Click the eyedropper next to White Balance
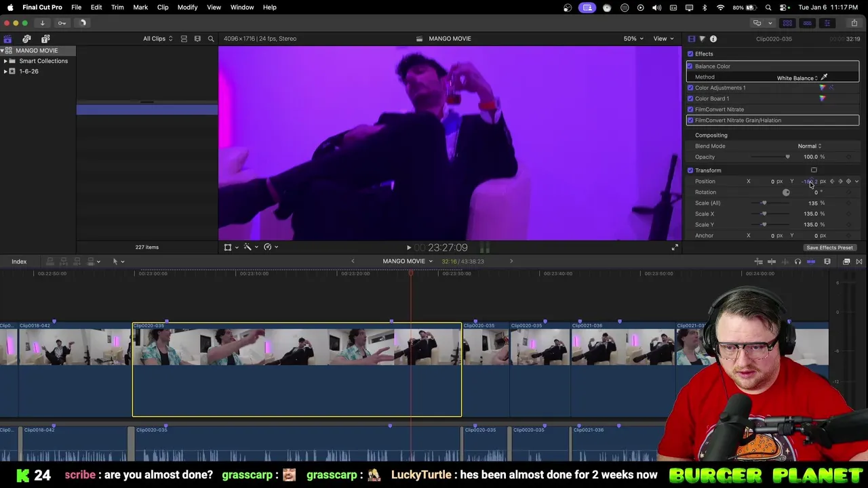 [825, 77]
